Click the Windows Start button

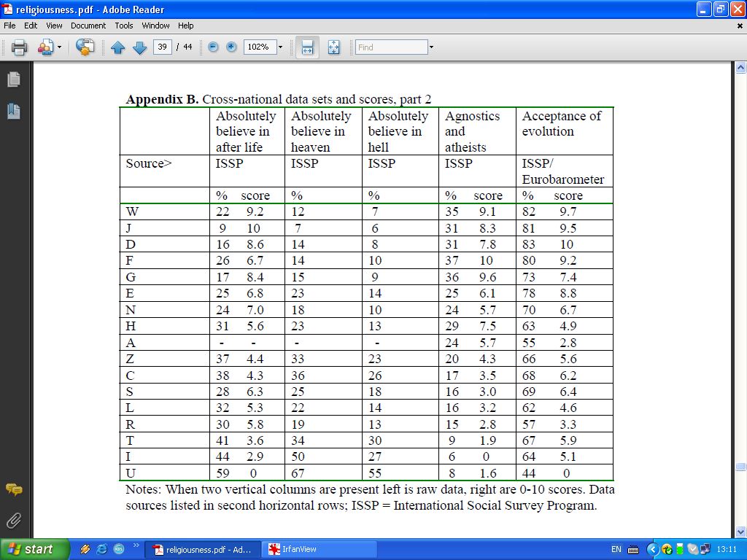pyautogui.click(x=35, y=549)
